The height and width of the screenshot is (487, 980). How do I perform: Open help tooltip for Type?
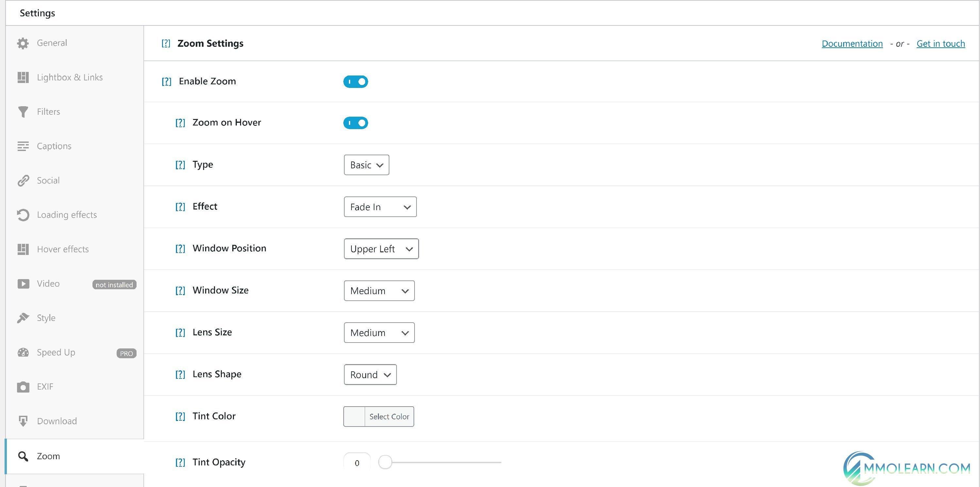(x=180, y=165)
